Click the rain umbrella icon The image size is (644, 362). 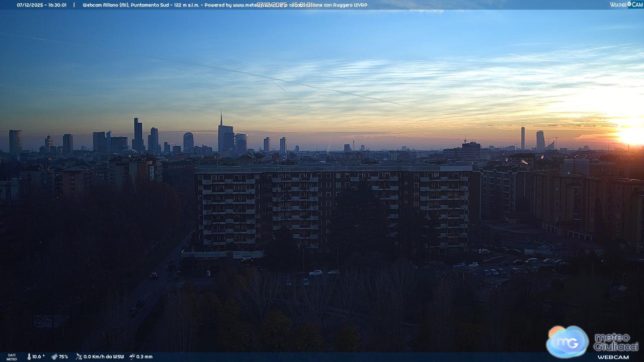(132, 356)
